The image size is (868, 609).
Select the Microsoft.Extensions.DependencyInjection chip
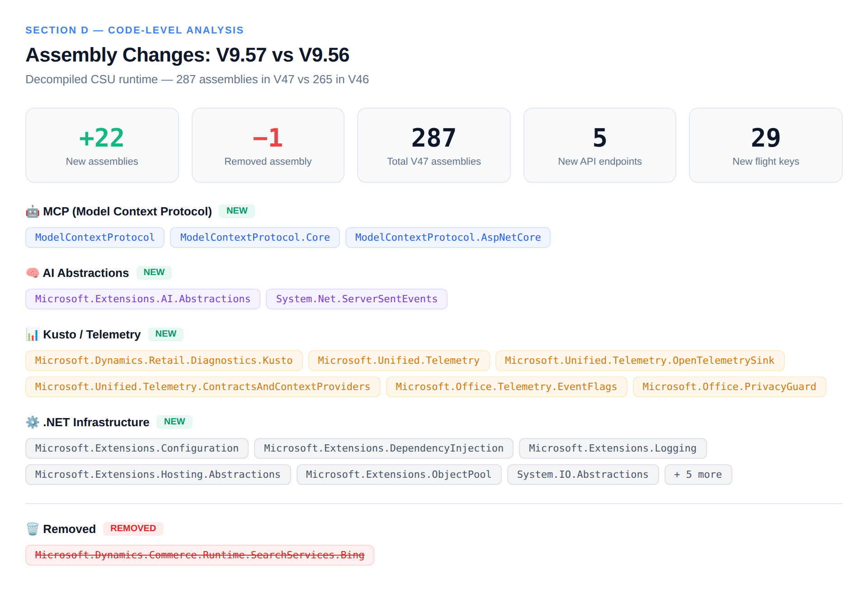[x=384, y=448]
